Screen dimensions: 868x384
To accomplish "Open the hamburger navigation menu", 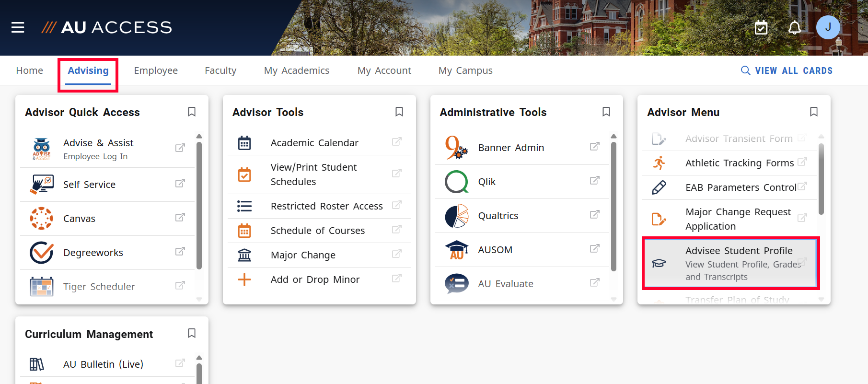I will pyautogui.click(x=18, y=27).
